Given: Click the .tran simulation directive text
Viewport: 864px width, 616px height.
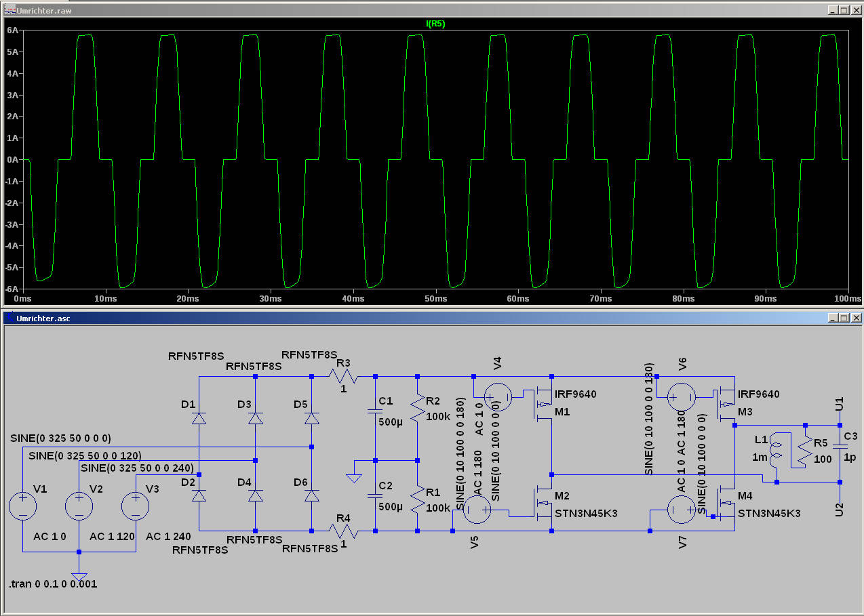Looking at the screenshot, I should click(53, 583).
